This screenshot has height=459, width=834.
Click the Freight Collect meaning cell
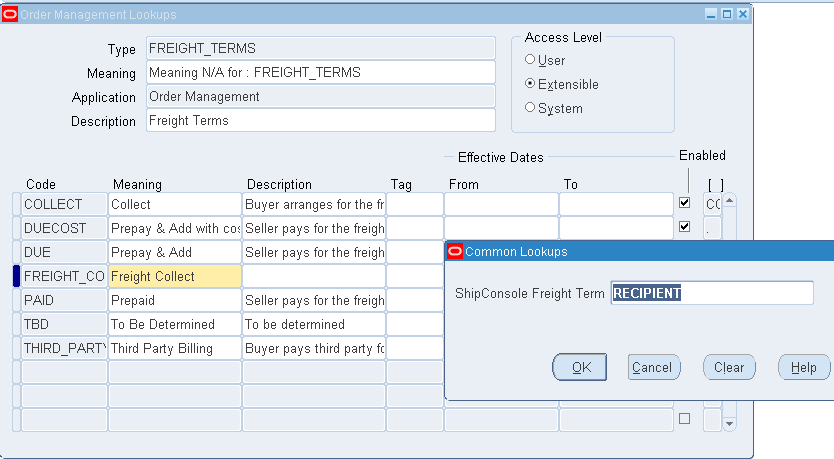pos(175,276)
